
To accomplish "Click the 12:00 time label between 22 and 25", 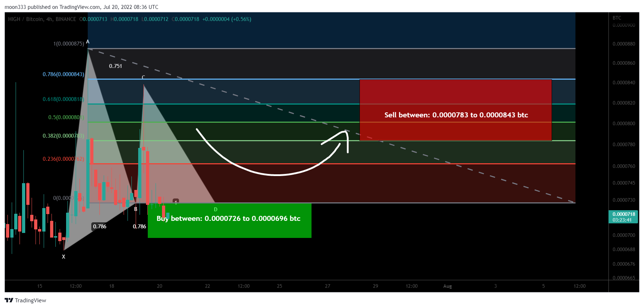I will tap(244, 286).
